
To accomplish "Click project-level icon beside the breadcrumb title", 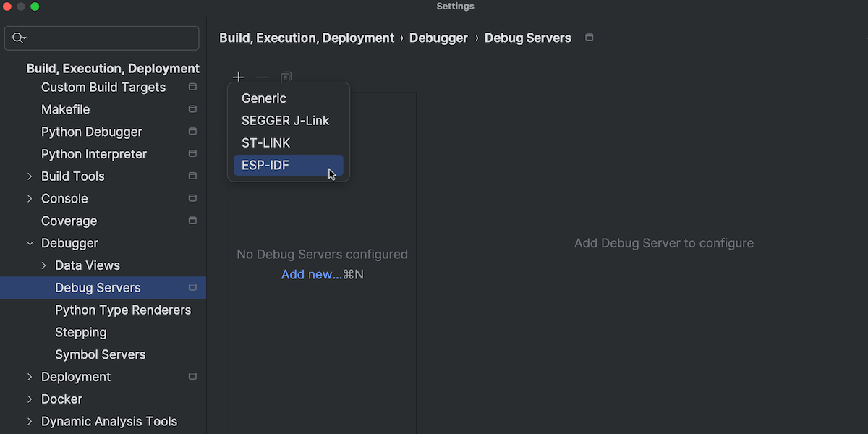I will point(590,38).
